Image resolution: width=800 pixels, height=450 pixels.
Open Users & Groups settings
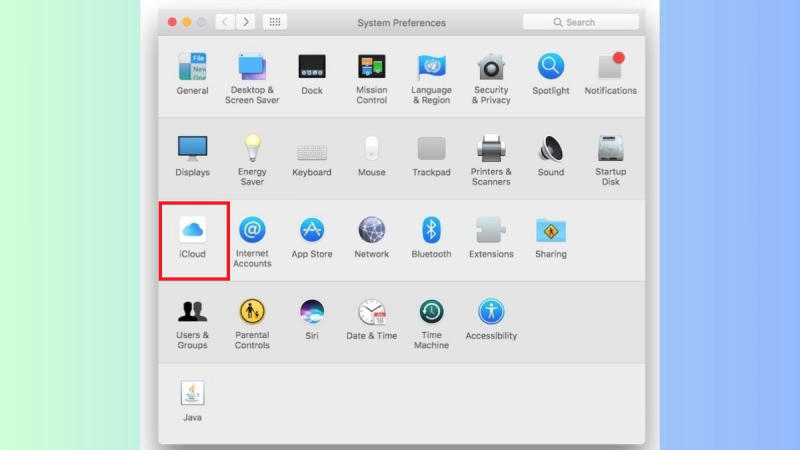coord(192,312)
